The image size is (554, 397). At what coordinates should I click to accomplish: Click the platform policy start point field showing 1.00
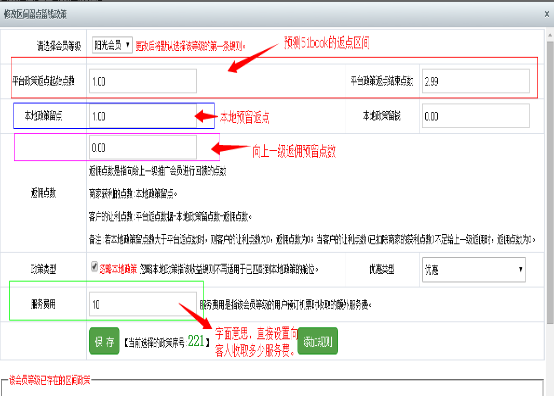click(x=143, y=81)
